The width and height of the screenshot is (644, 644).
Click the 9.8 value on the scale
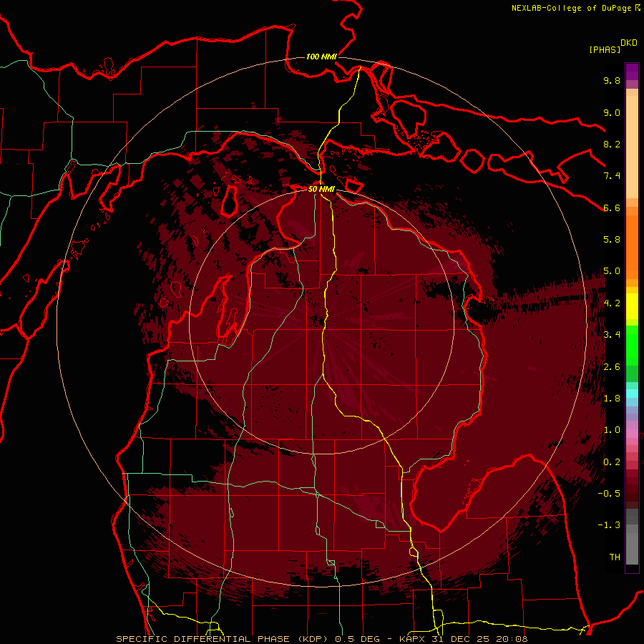click(x=612, y=80)
